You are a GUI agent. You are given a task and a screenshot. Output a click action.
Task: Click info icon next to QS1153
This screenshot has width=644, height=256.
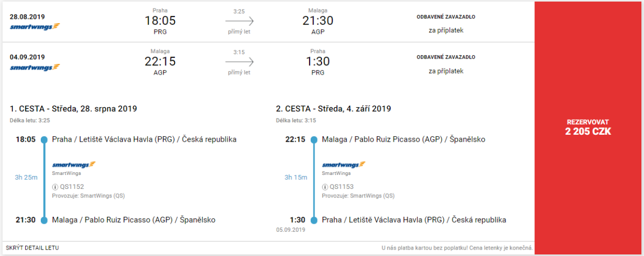[x=325, y=187]
